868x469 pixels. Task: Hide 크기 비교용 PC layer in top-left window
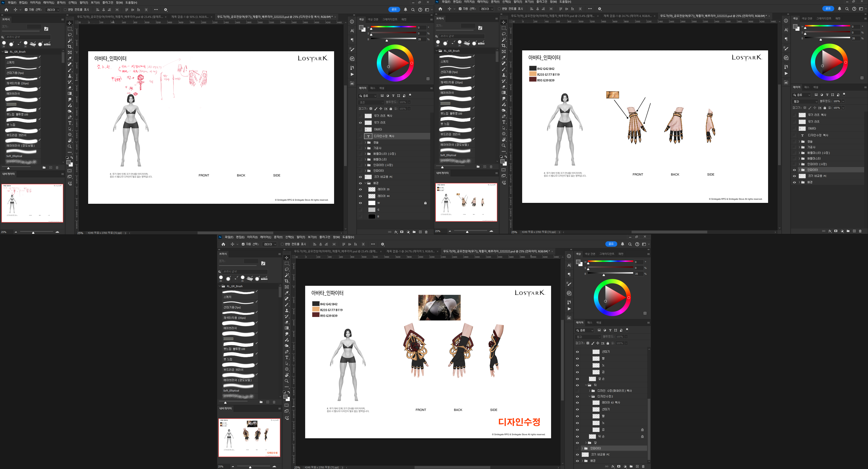click(361, 177)
